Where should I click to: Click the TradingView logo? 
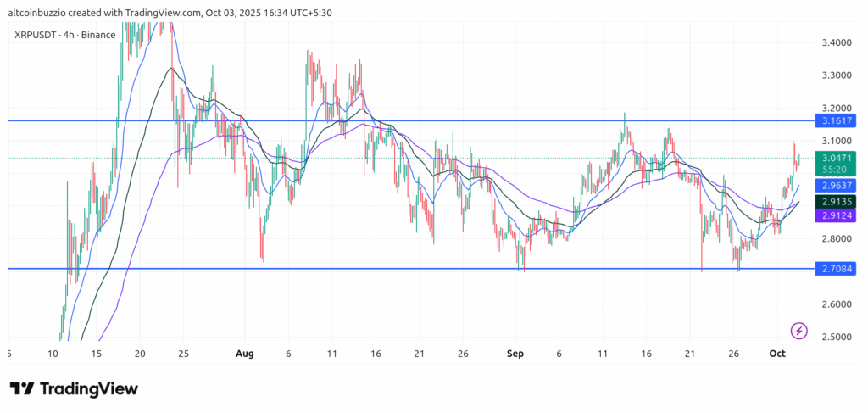tap(74, 388)
